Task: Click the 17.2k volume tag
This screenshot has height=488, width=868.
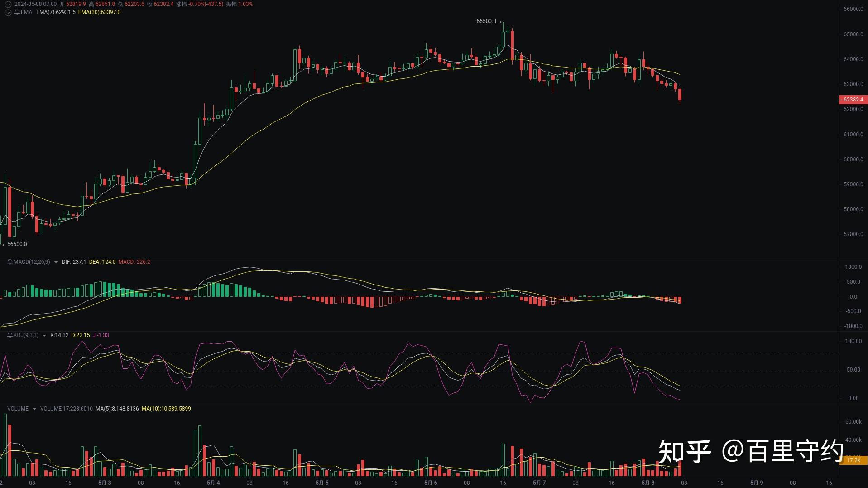Action: coord(853,460)
